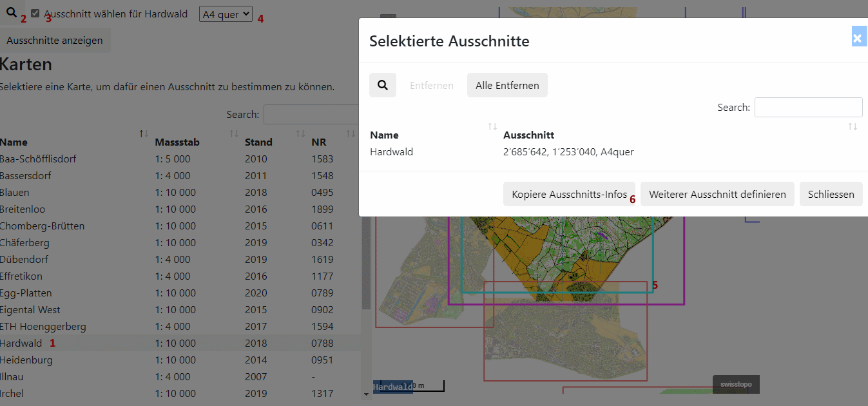Click the Ausschnitte anzeigen button
Screen dimensions: 868x406
55,41
